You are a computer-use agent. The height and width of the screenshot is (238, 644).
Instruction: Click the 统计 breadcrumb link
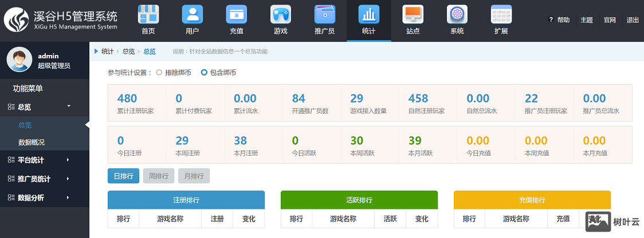(108, 51)
